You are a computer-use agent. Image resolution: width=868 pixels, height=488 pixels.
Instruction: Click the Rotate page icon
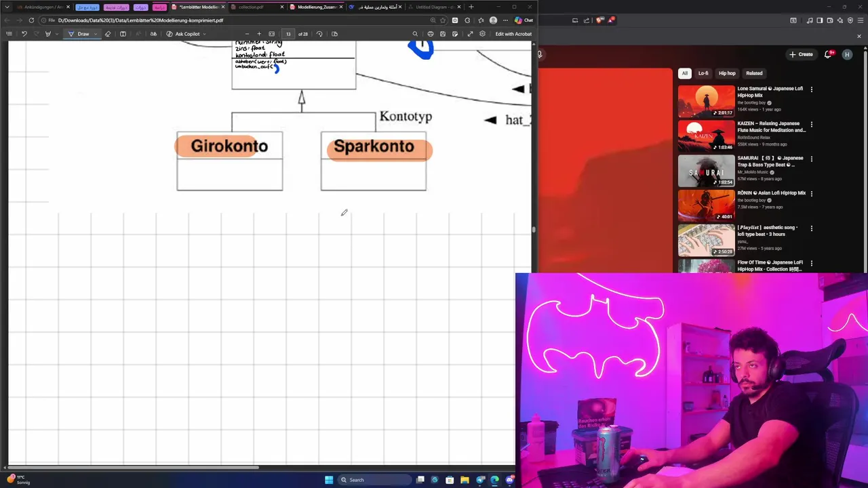(x=319, y=34)
